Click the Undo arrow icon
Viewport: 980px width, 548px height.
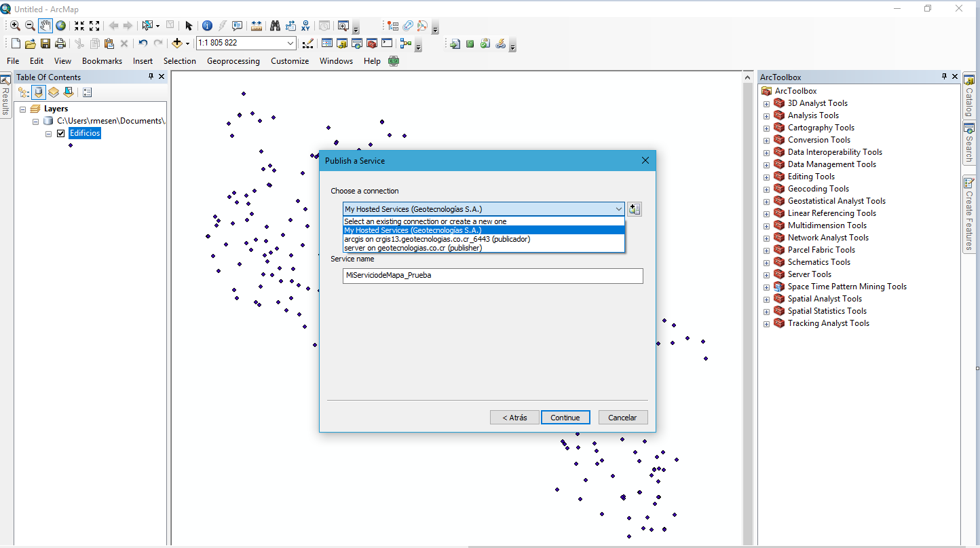click(143, 43)
